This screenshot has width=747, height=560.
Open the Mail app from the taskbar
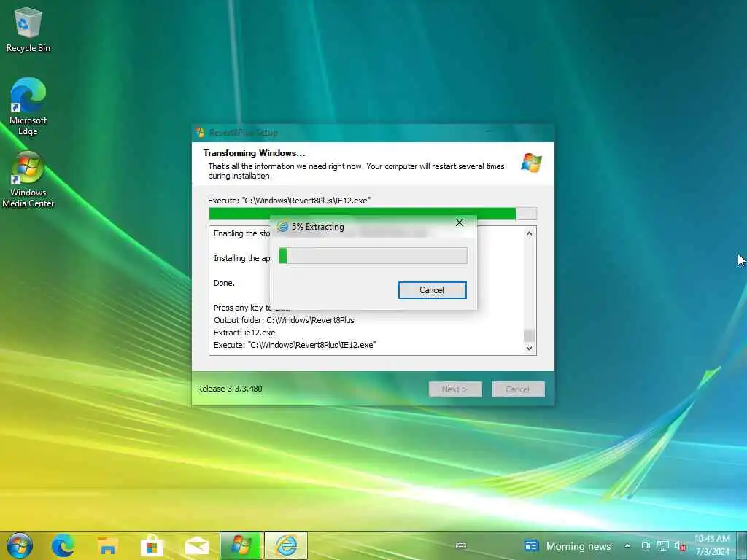[x=197, y=545]
